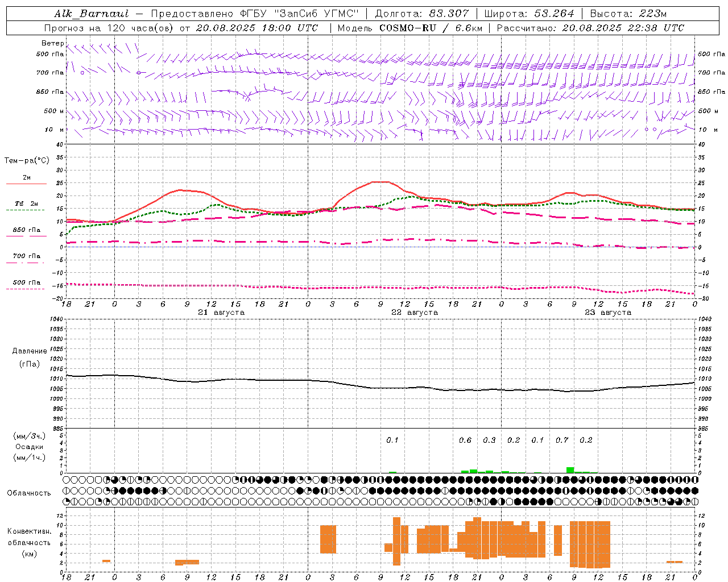Click the tallest green precipitation bar
The image size is (728, 582).
click(x=570, y=470)
